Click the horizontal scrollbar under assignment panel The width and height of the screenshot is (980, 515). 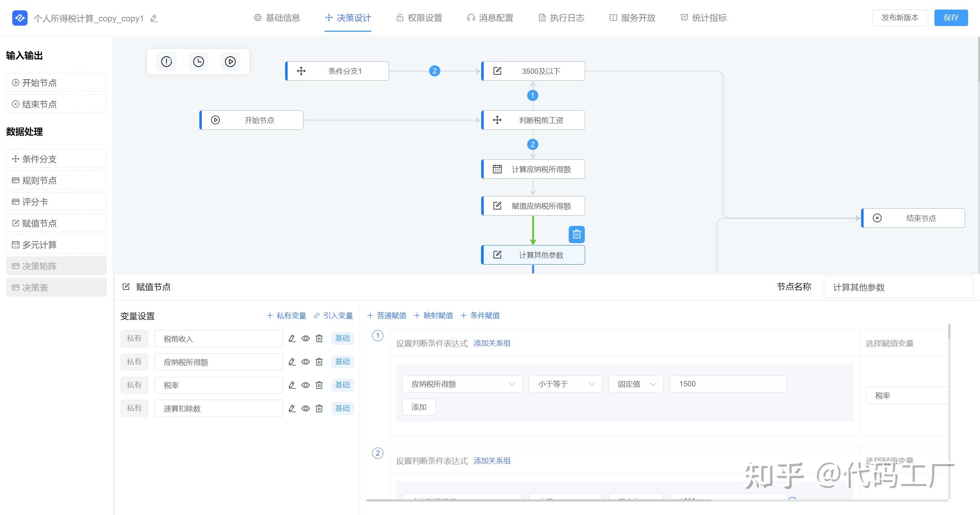[538, 500]
